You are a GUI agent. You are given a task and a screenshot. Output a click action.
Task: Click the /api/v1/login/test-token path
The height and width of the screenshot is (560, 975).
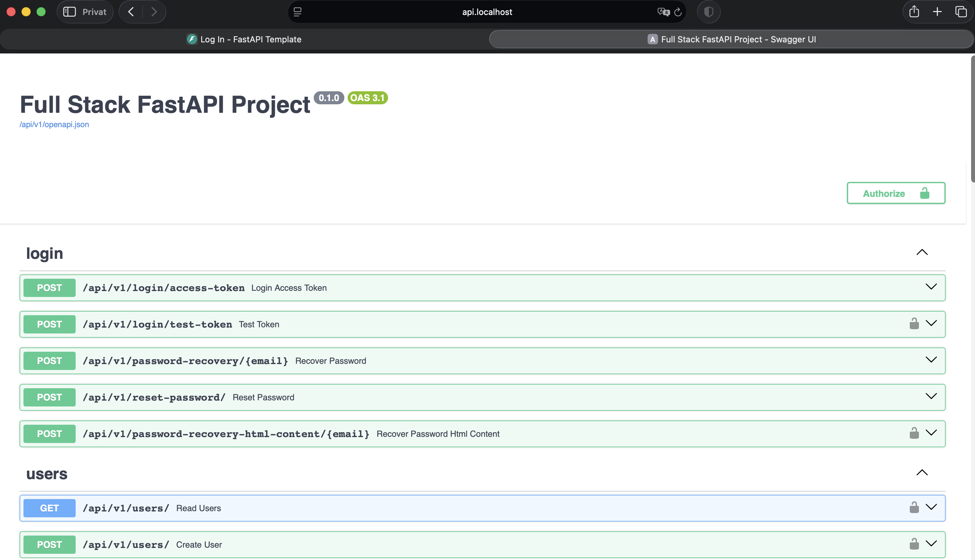click(157, 324)
